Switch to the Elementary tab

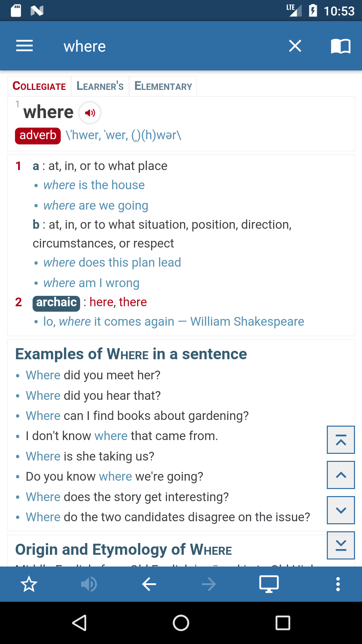tap(163, 86)
